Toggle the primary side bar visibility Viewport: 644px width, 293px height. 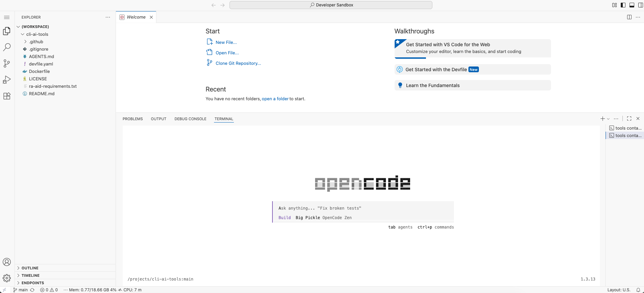pos(623,5)
